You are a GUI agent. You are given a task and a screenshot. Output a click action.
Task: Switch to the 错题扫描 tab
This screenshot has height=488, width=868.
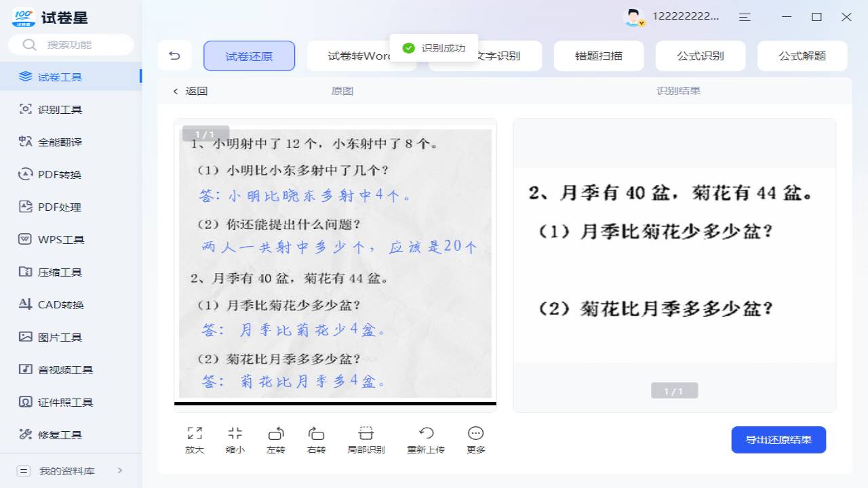599,56
